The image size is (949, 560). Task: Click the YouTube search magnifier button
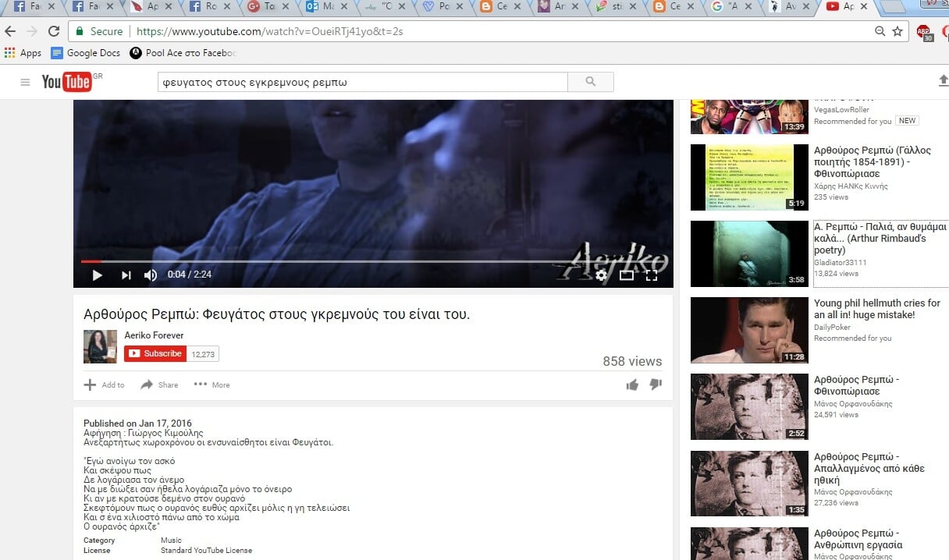tap(591, 82)
